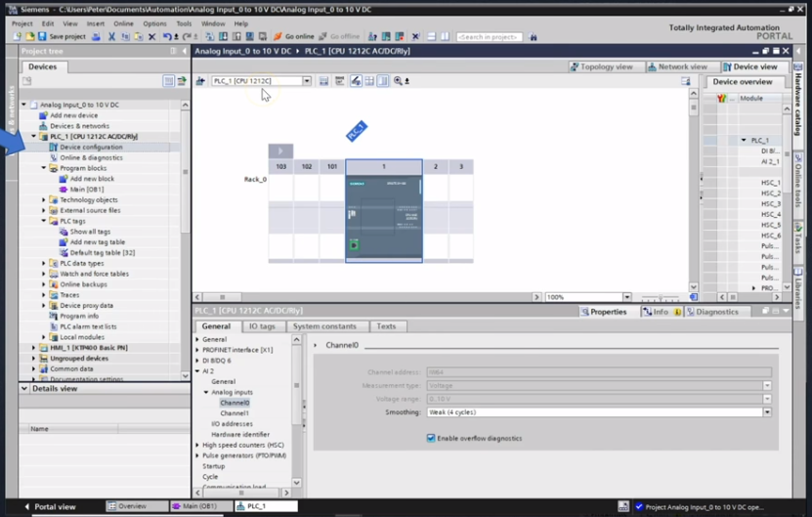Image resolution: width=812 pixels, height=517 pixels.
Task: Collapse the PLC tags folder
Action: click(x=44, y=221)
